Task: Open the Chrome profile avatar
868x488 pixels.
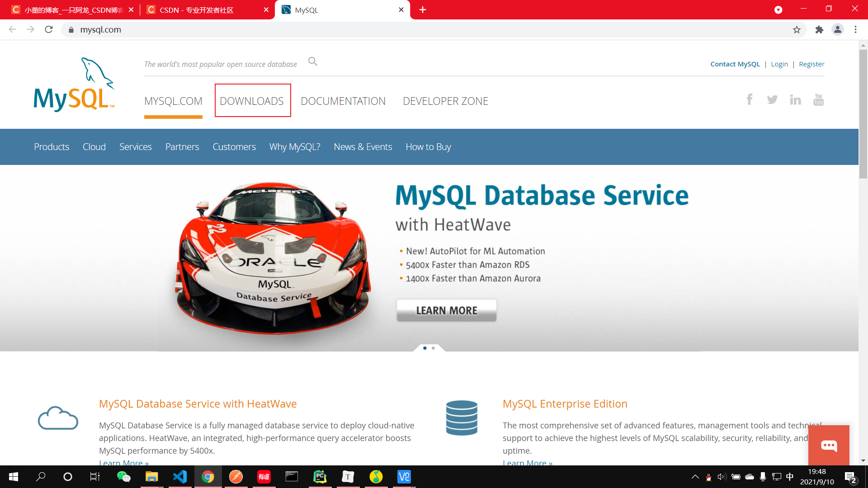Action: pyautogui.click(x=837, y=30)
